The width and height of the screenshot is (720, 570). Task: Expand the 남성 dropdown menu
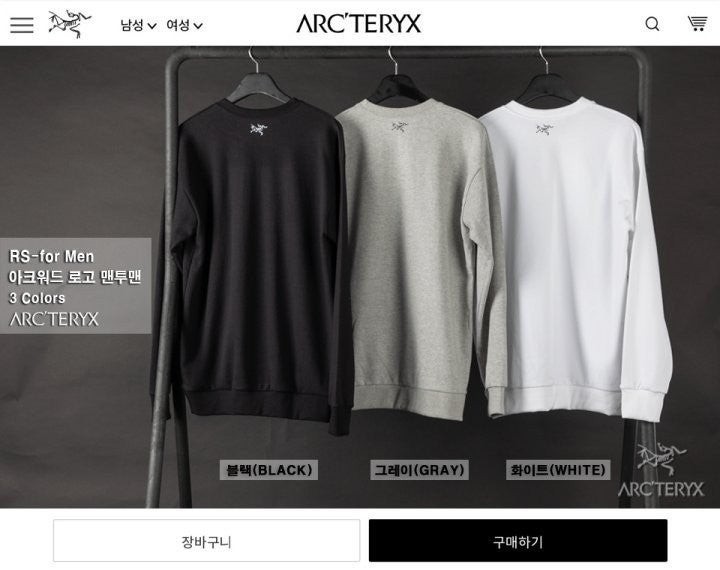point(138,25)
